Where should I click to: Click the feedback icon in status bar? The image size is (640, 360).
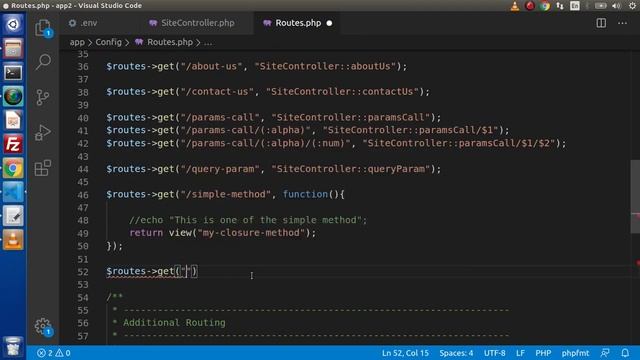click(605, 353)
